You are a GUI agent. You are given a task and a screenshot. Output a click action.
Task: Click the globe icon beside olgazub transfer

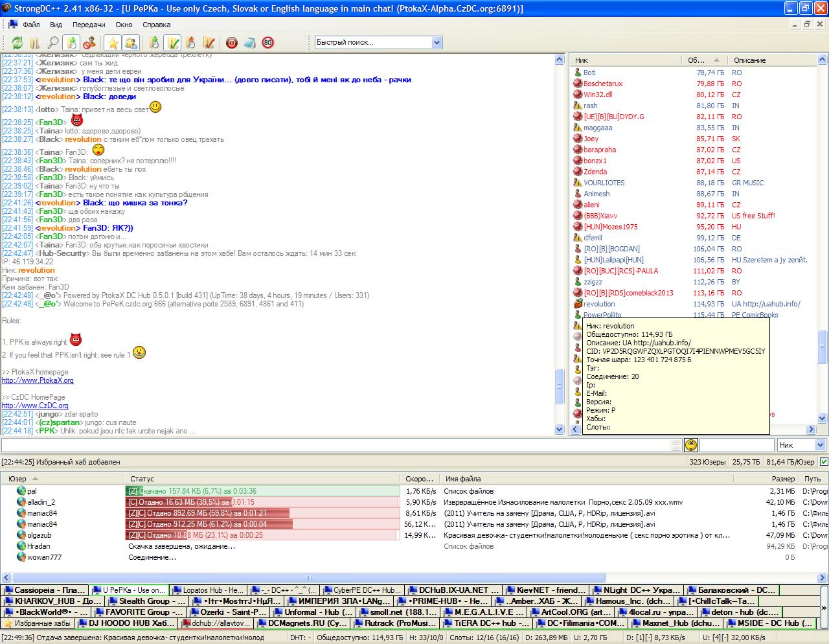coord(21,535)
